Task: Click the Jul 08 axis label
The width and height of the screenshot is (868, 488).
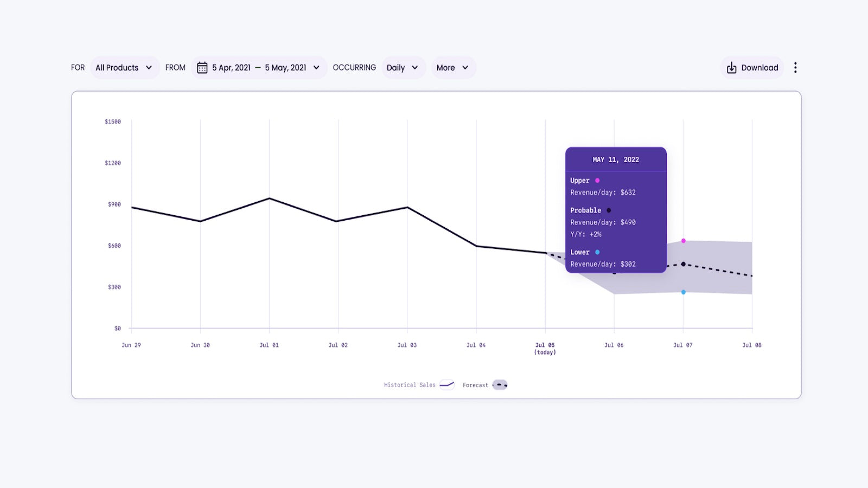Action: coord(752,345)
